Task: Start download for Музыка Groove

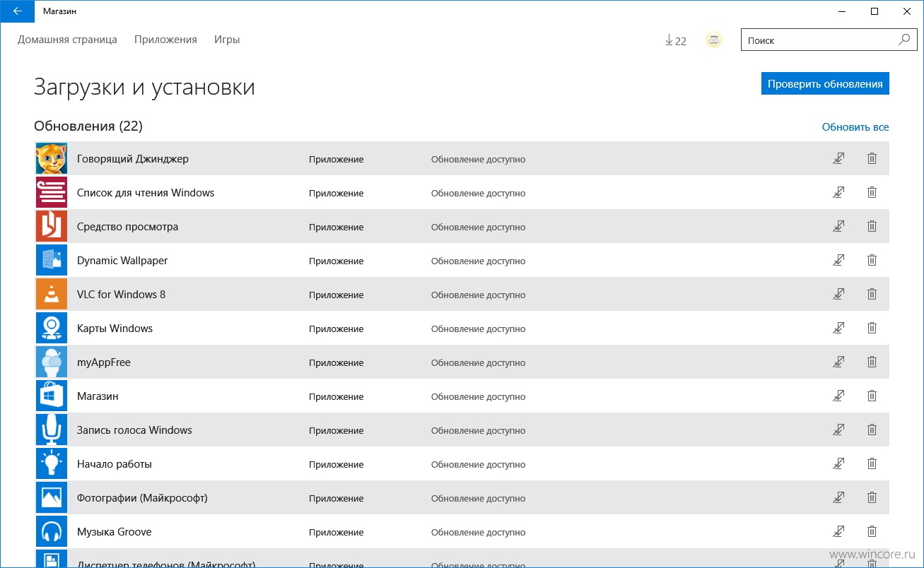Action: 838,532
